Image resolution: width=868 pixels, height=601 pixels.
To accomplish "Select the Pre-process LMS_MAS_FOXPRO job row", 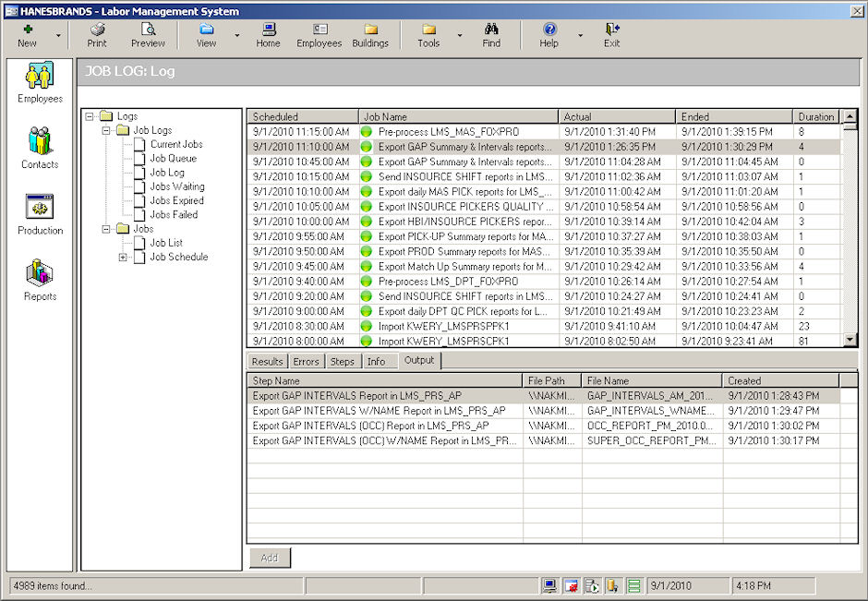I will coord(449,132).
